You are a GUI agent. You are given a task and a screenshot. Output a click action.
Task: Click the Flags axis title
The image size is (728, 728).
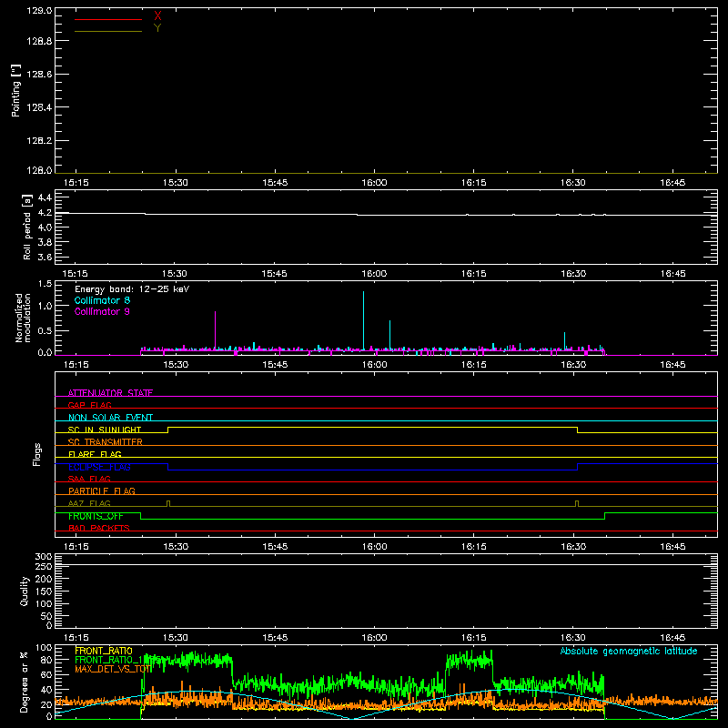pyautogui.click(x=37, y=454)
